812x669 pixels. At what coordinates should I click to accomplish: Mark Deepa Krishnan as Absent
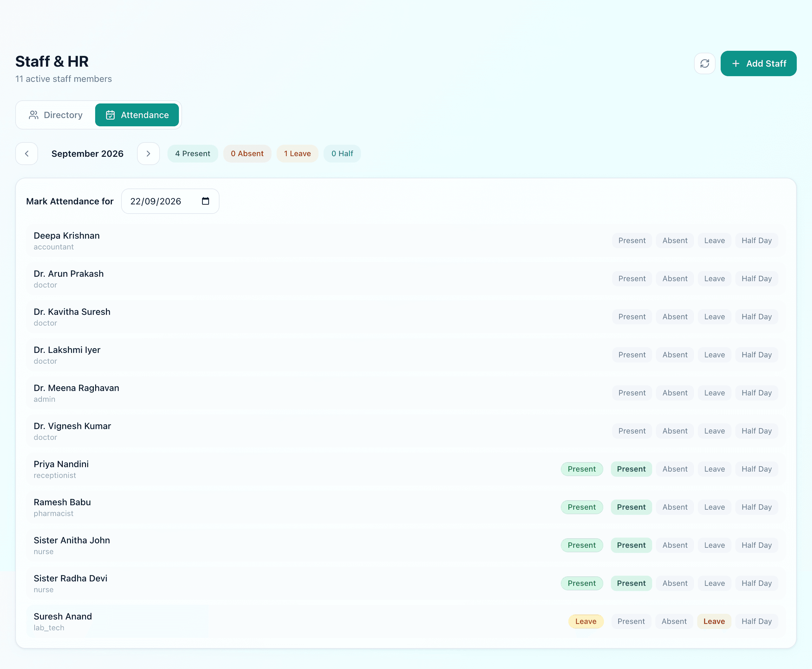coord(675,241)
